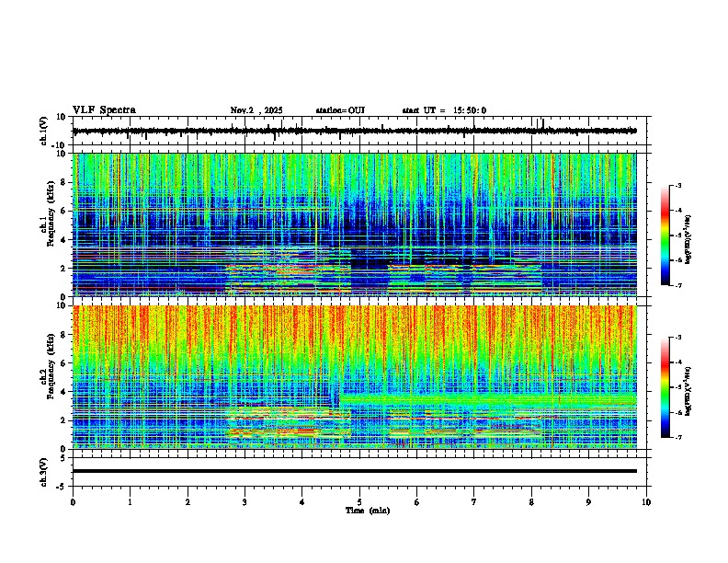The image size is (728, 563).
Task: Click the green band in the ch.2 spectrogram
Action: click(488, 400)
